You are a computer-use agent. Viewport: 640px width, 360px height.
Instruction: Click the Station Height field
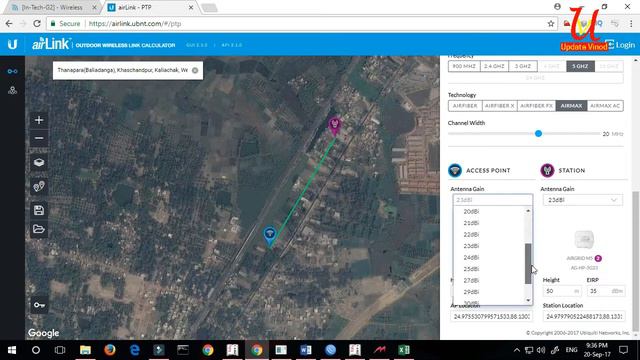coord(562,291)
